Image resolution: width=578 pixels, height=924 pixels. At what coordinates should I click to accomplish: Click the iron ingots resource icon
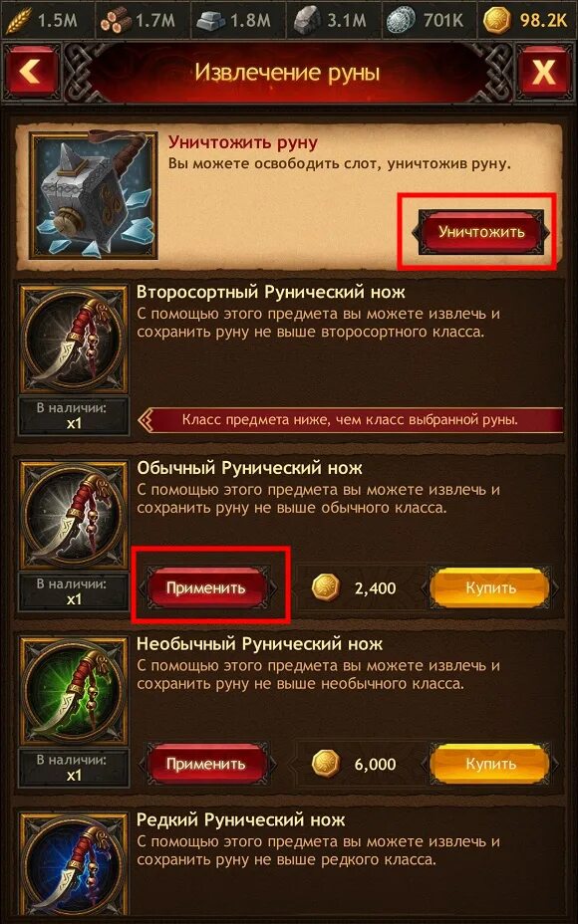pos(210,21)
